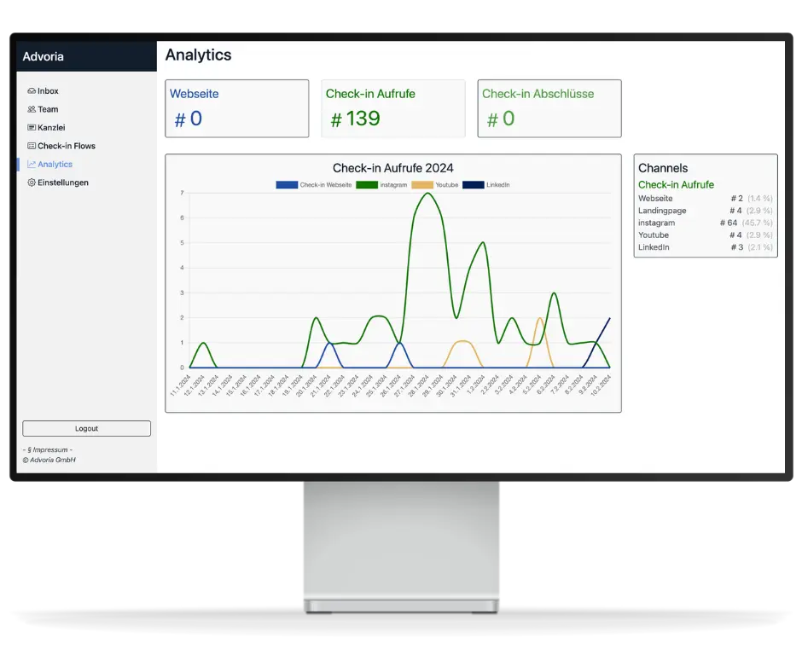Viewport: 802px width, 672px height.
Task: Open the Impressum link
Action: 48,449
